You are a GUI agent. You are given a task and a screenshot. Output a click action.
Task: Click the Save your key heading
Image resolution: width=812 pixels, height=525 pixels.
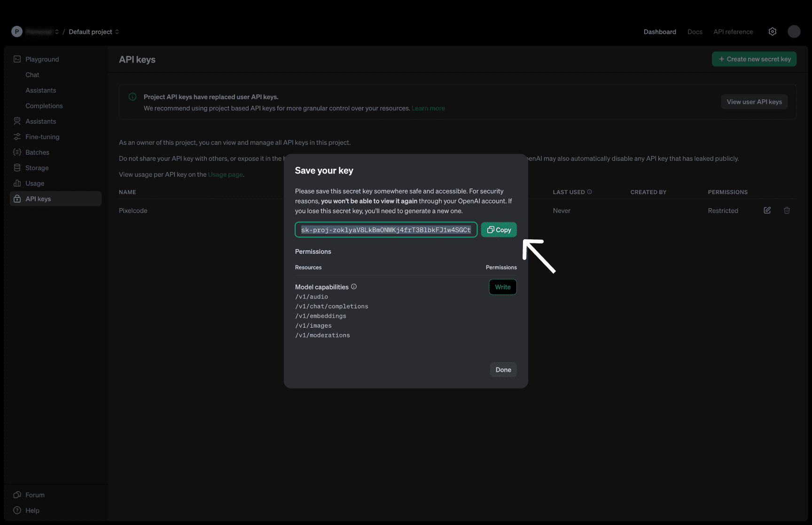324,171
